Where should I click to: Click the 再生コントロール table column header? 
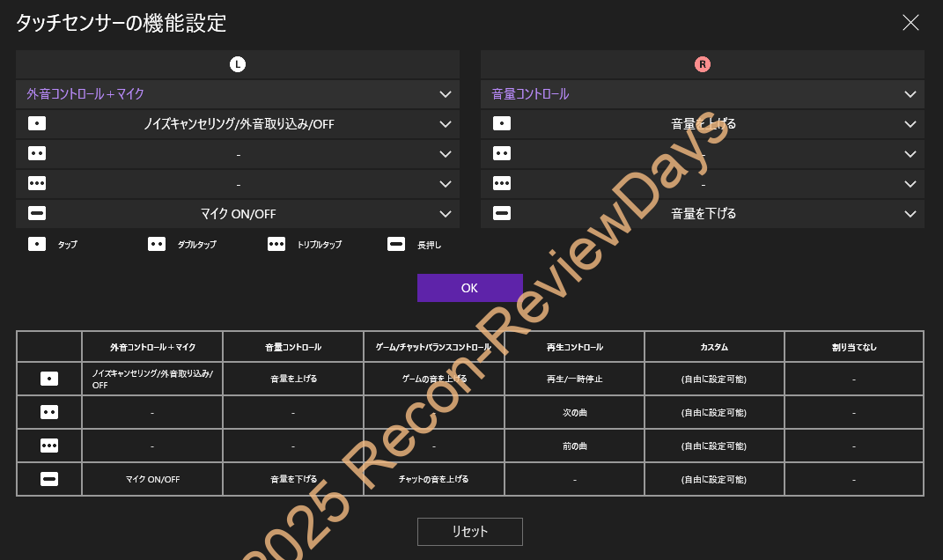tap(574, 347)
